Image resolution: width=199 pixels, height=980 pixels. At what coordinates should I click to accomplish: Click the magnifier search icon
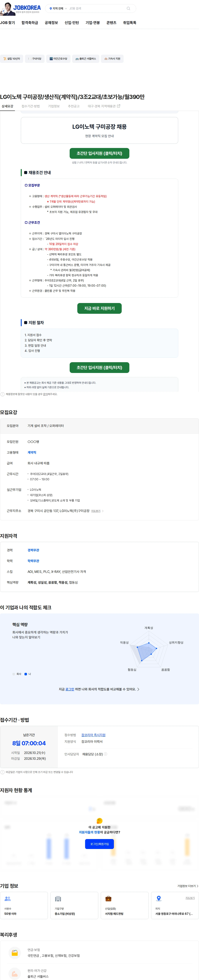(x=129, y=8)
